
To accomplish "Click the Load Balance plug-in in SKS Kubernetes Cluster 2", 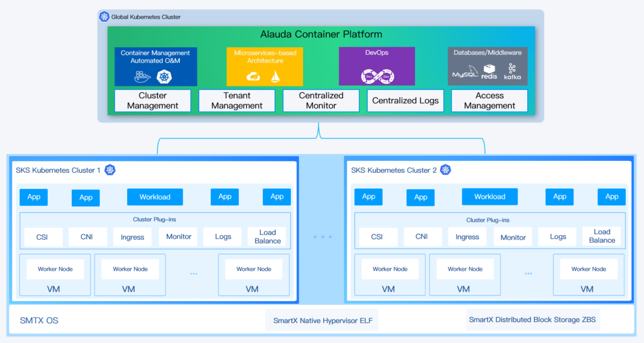I will tap(602, 237).
